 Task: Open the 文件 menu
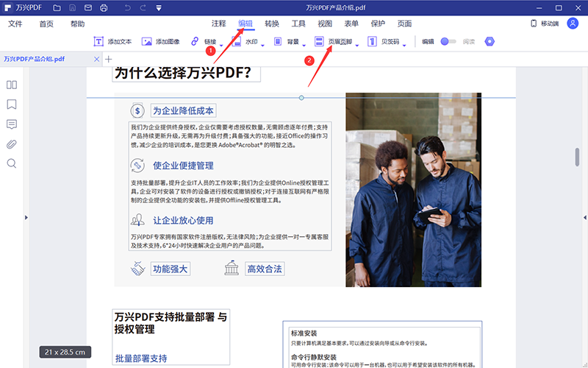(15, 24)
